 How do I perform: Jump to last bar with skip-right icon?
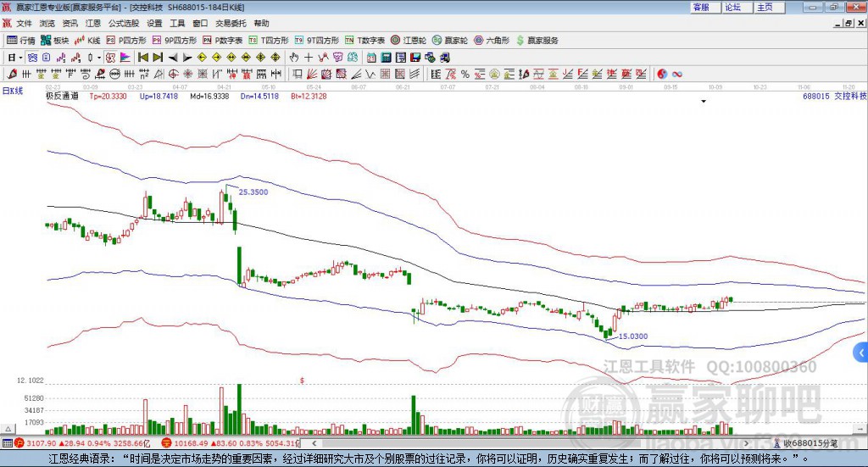coord(158,58)
